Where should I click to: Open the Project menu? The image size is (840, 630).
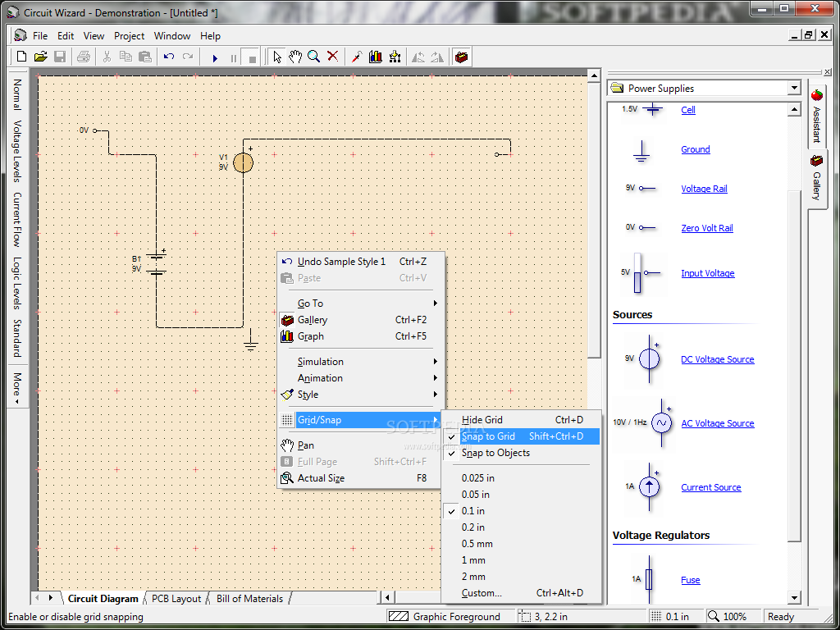click(129, 36)
